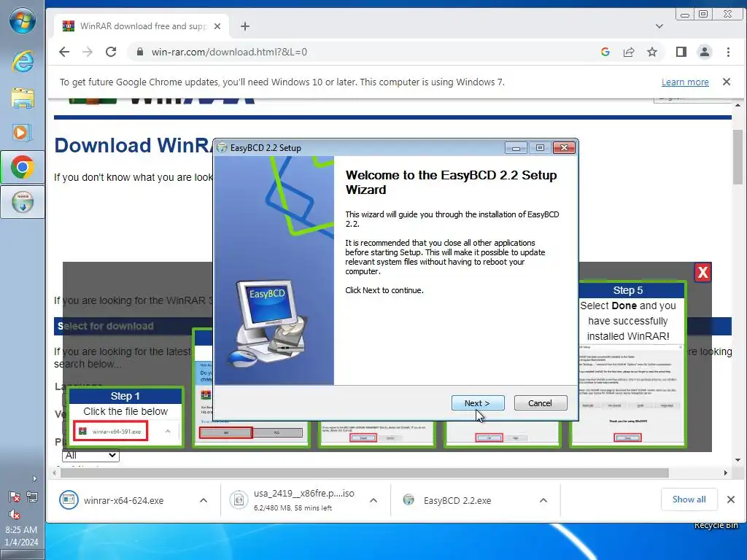The height and width of the screenshot is (560, 747).
Task: Open a new Chrome tab
Action: (x=245, y=26)
